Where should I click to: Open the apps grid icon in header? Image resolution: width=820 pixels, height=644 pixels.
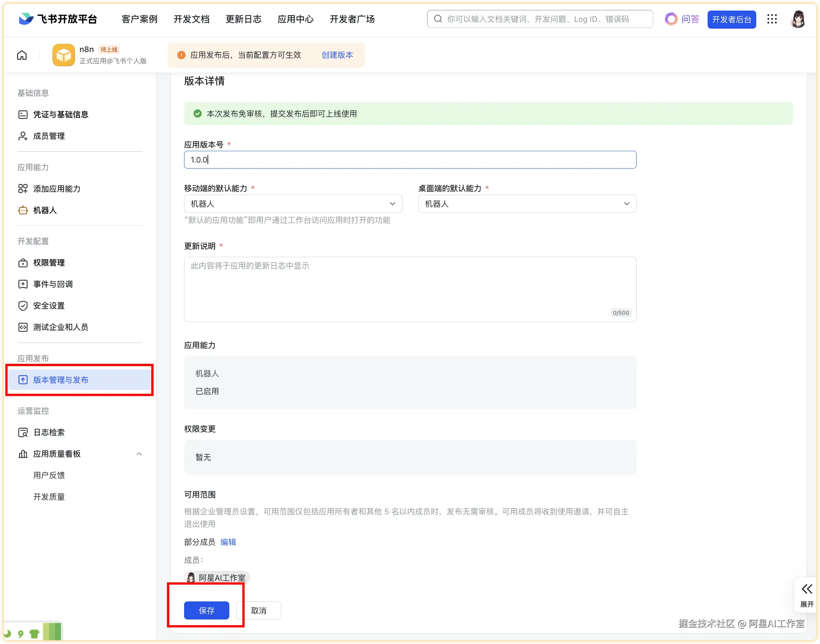pyautogui.click(x=772, y=19)
